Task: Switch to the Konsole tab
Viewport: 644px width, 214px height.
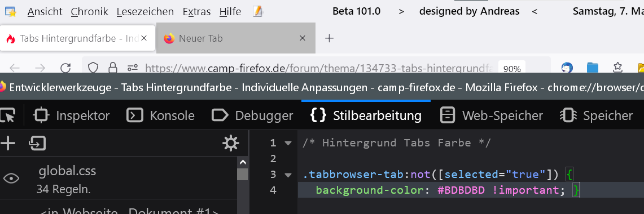Action: [161, 115]
